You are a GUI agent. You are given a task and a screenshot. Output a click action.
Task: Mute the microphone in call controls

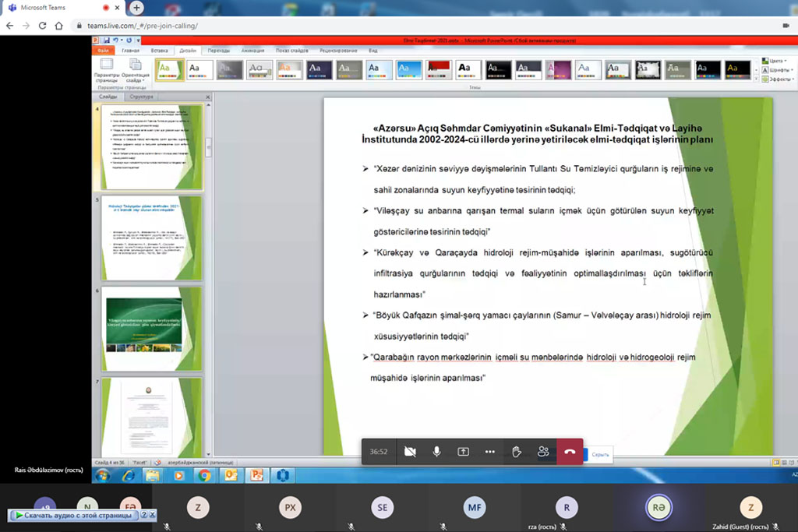[x=436, y=452]
